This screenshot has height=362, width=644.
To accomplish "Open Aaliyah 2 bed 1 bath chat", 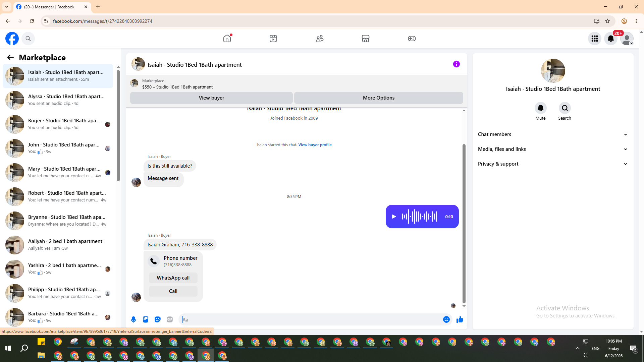I will point(58,245).
